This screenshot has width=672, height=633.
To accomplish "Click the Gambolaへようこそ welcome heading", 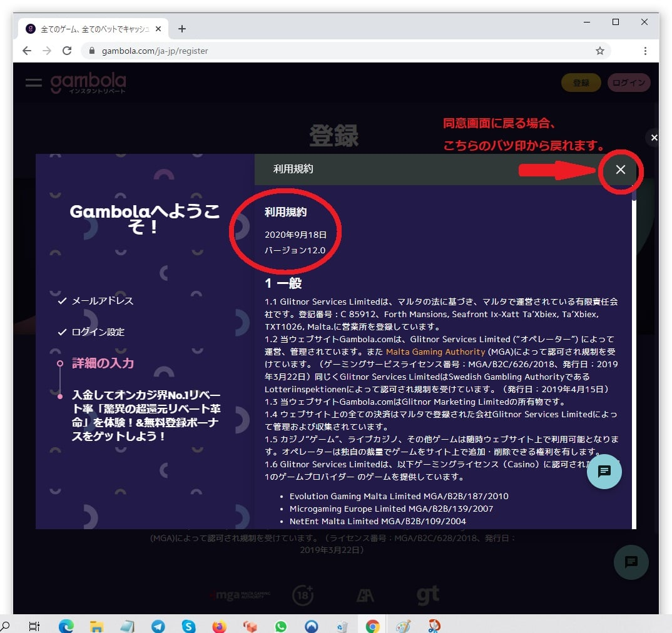I will [x=145, y=219].
